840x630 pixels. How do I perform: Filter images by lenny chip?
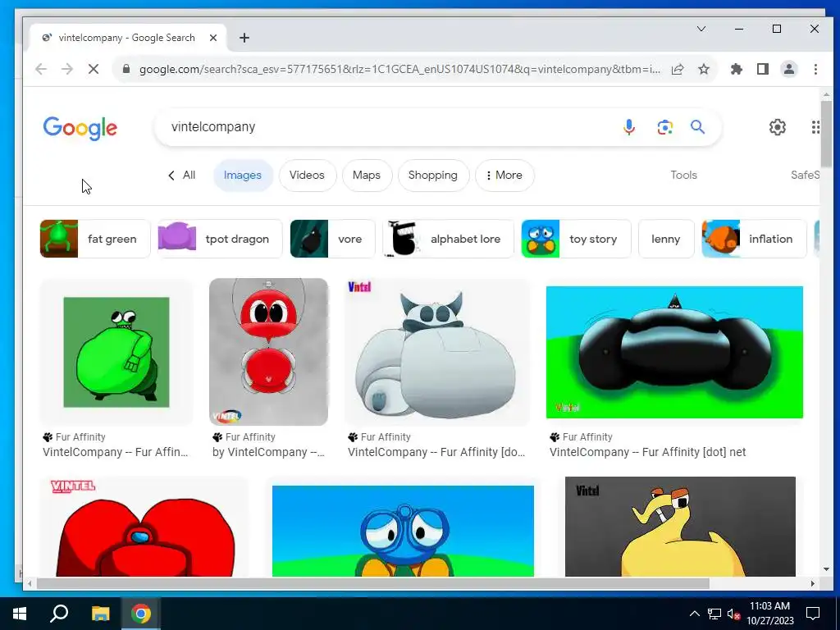tap(666, 239)
